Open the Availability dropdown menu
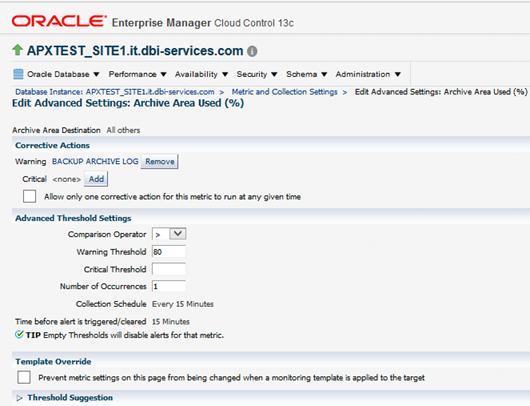The image size is (530, 406). click(201, 74)
